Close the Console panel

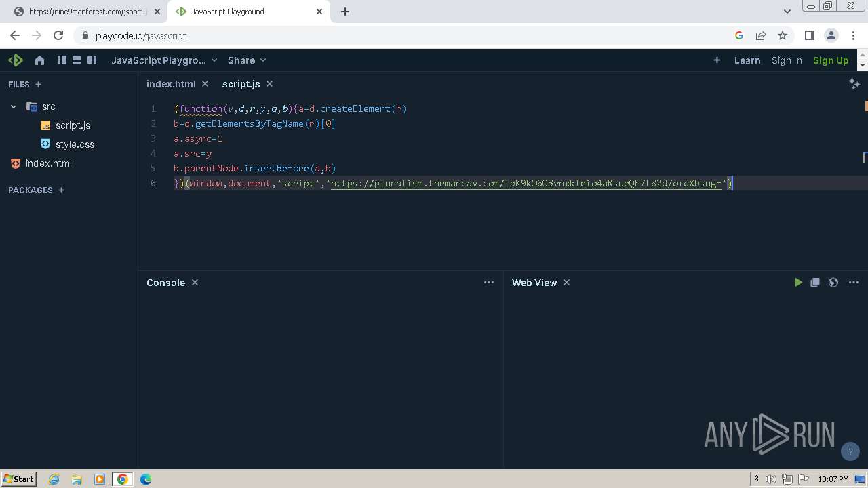pos(195,283)
